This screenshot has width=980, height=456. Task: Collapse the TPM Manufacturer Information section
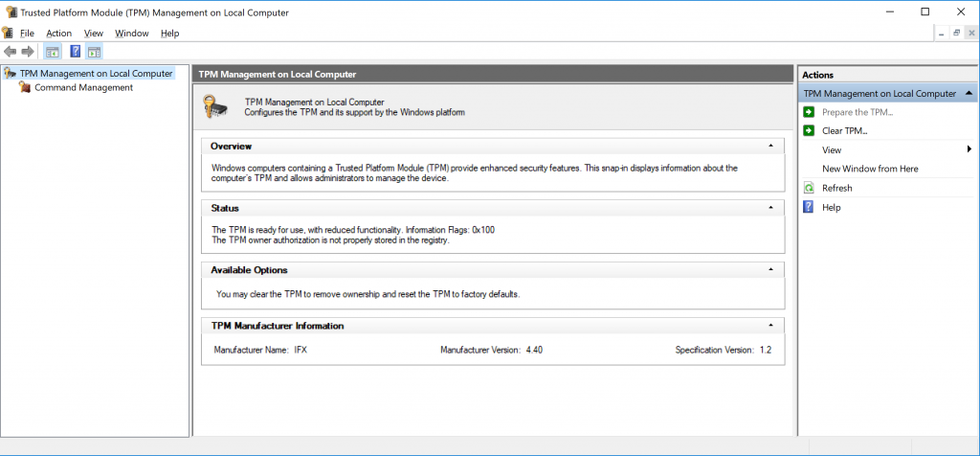click(770, 326)
